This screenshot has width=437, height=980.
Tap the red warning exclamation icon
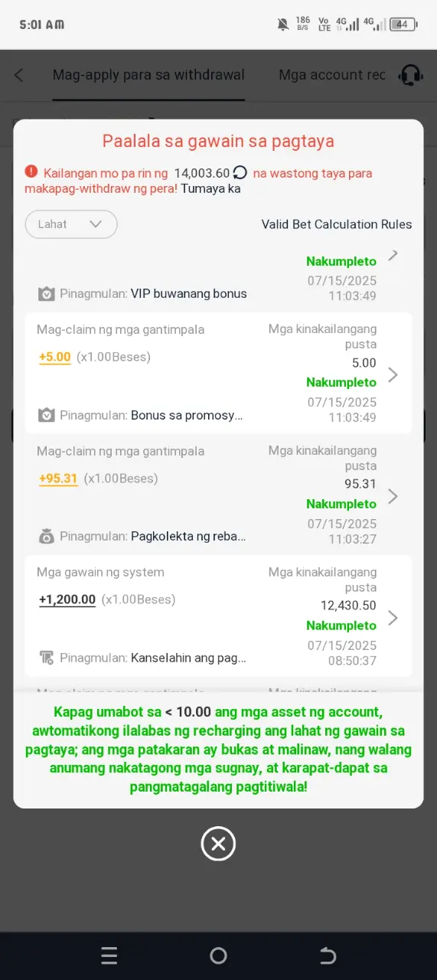pyautogui.click(x=31, y=171)
